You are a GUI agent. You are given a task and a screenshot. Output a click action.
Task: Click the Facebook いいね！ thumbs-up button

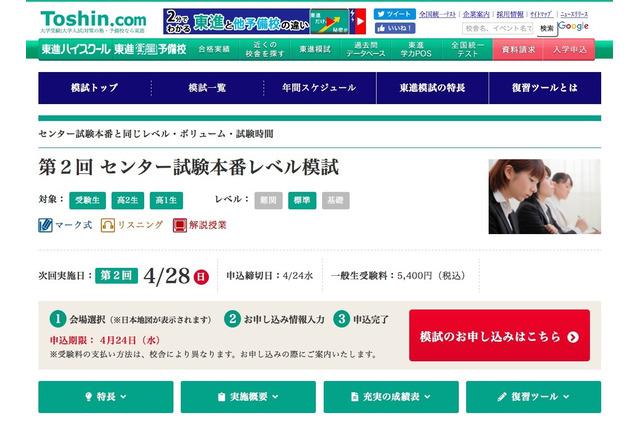click(394, 28)
